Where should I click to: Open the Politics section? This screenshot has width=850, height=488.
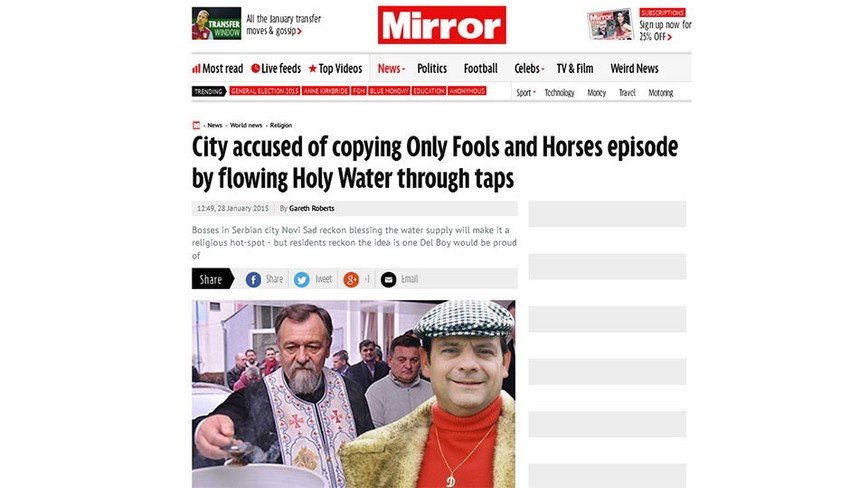432,69
